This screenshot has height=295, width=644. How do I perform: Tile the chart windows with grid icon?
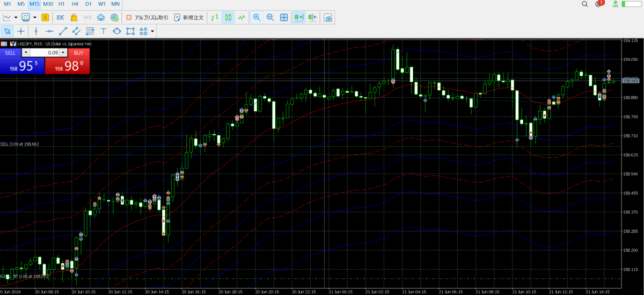(284, 17)
